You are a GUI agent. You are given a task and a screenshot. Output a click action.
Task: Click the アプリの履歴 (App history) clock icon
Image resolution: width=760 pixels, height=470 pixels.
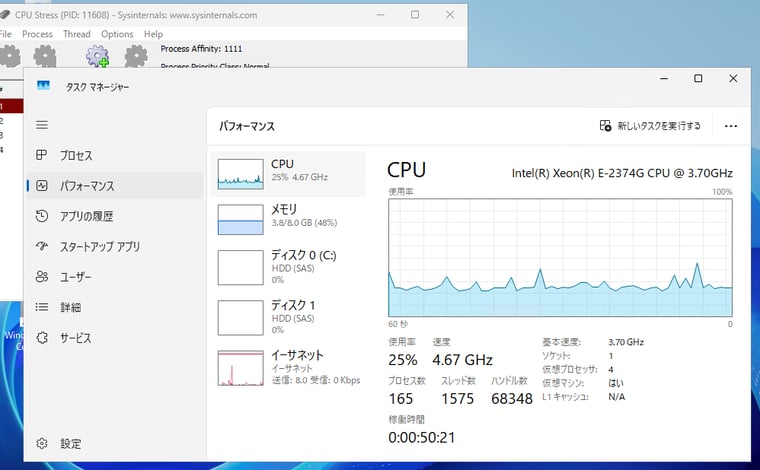coord(42,216)
